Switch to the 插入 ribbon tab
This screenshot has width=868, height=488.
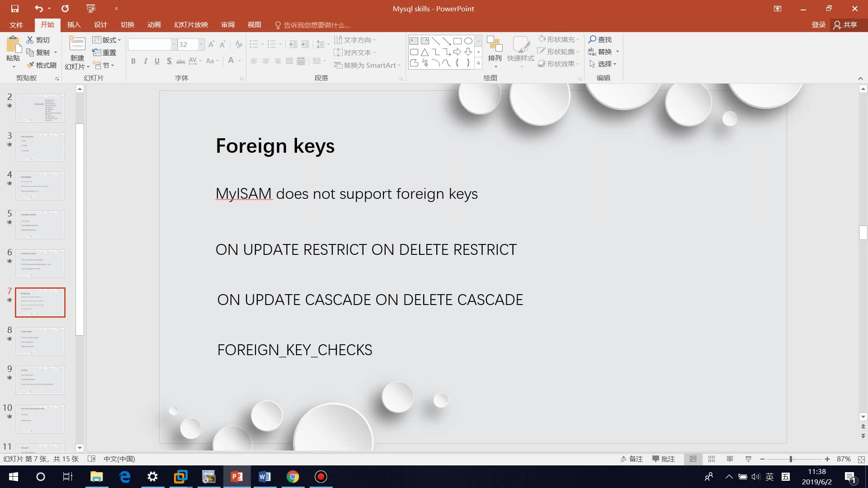coord(74,25)
